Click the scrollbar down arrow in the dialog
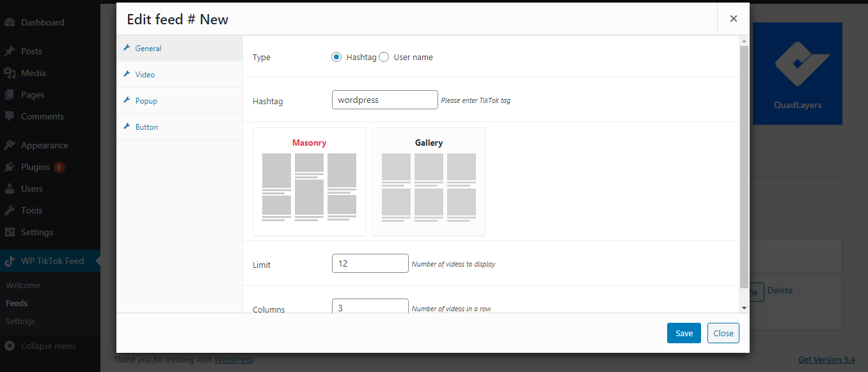Viewport: 868px width, 372px height. [x=743, y=307]
